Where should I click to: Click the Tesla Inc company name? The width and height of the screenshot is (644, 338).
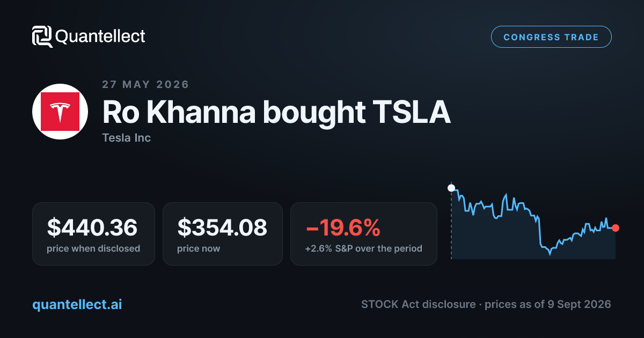point(126,138)
